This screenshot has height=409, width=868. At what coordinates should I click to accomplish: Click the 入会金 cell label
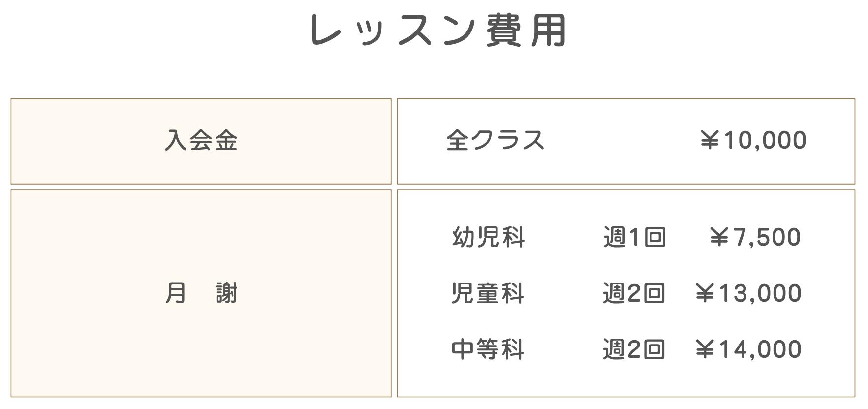[201, 140]
